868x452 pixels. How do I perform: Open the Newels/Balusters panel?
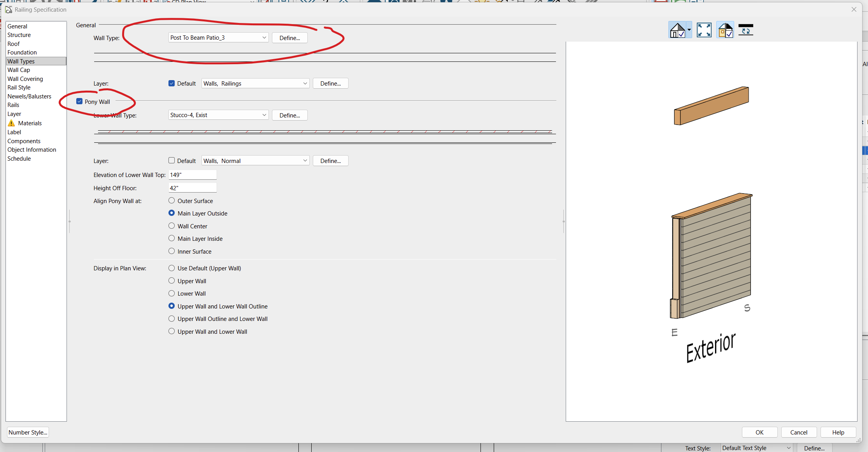click(29, 96)
